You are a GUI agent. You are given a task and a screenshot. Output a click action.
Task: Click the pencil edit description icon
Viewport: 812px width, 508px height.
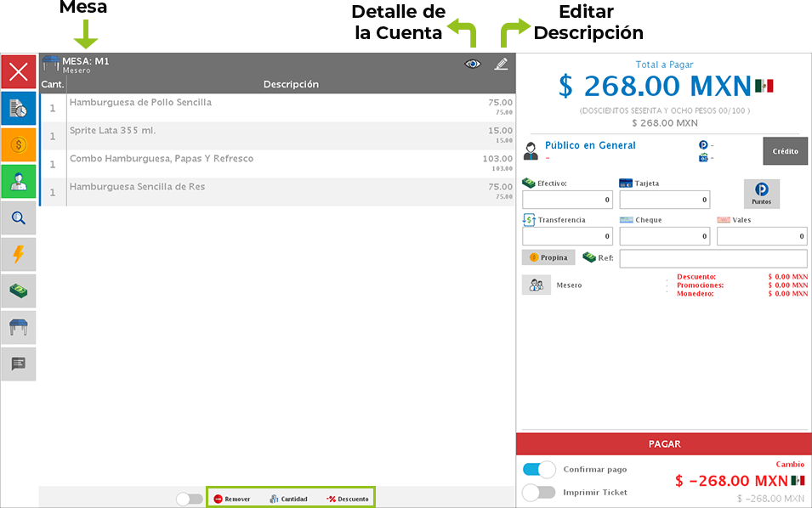(x=501, y=65)
